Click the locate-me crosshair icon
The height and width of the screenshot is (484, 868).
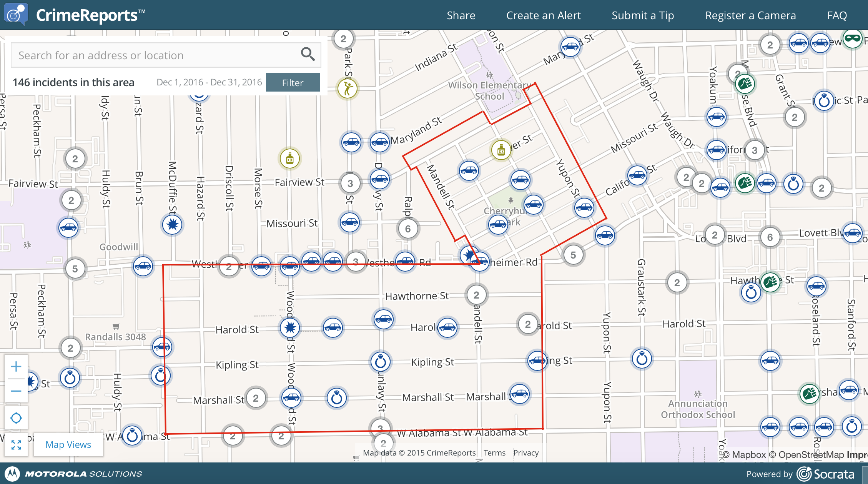[16, 418]
